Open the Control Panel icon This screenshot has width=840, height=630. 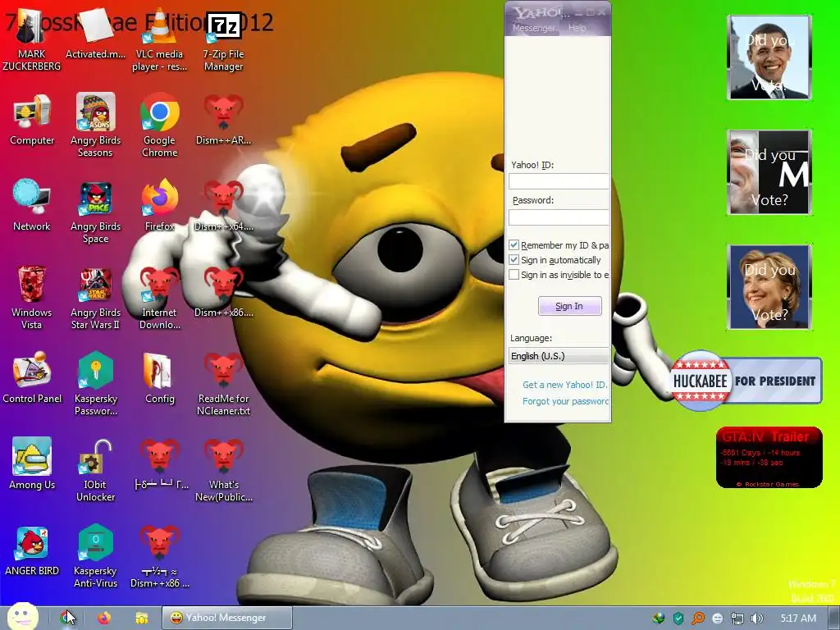(x=32, y=377)
